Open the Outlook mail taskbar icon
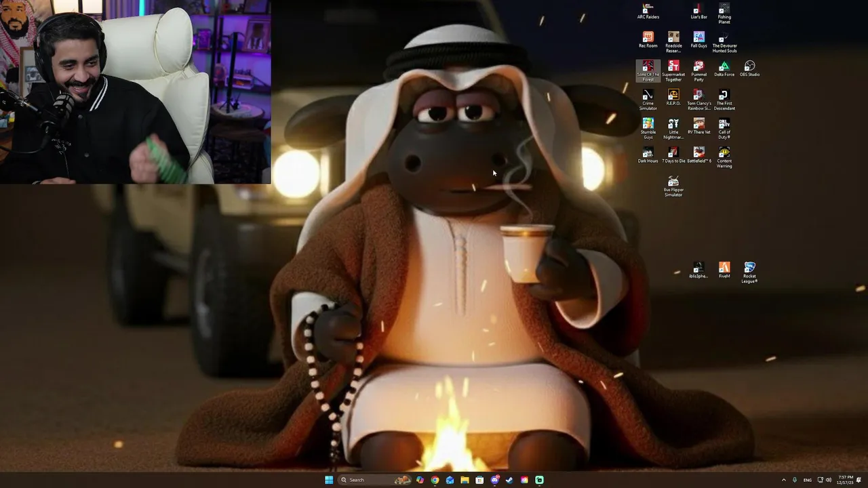 [450, 480]
